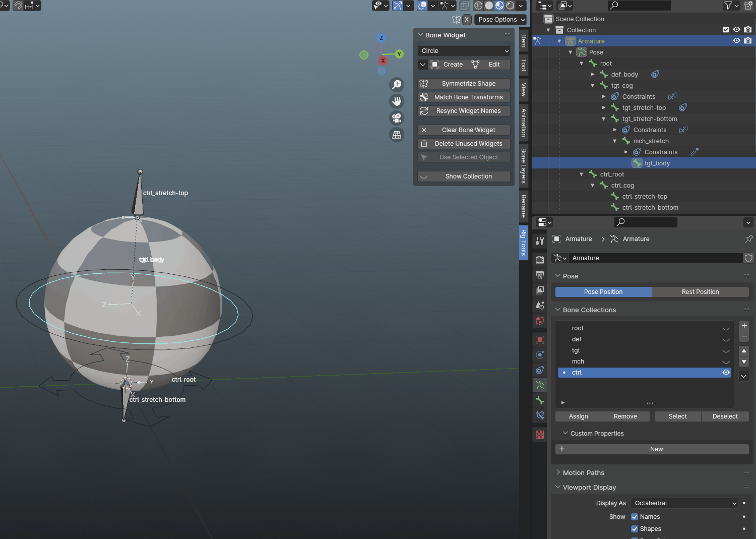
Task: Open the Bone Layers sidebar tab
Action: point(524,166)
